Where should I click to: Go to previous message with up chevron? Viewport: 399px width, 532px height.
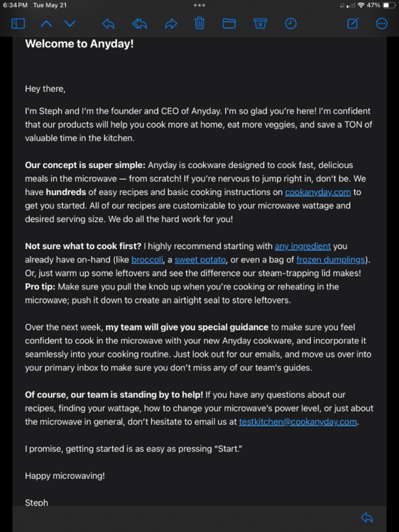(x=46, y=23)
